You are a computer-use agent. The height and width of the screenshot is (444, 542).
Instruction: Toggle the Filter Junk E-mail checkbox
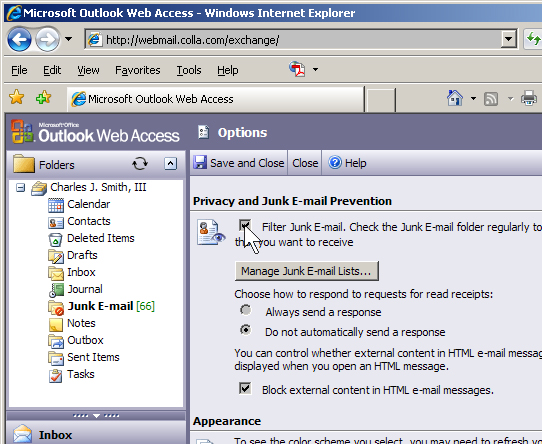(x=245, y=225)
